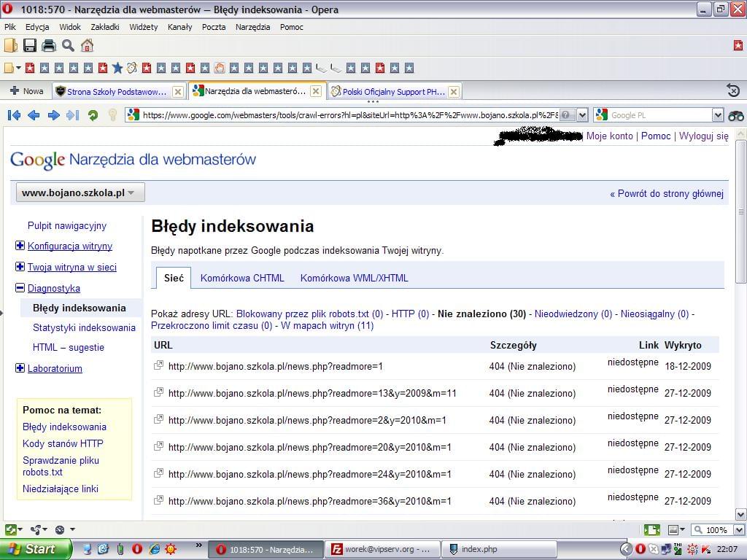The height and width of the screenshot is (560, 747).
Task: Open HTML – sugestie sidebar link
Action: (x=68, y=348)
